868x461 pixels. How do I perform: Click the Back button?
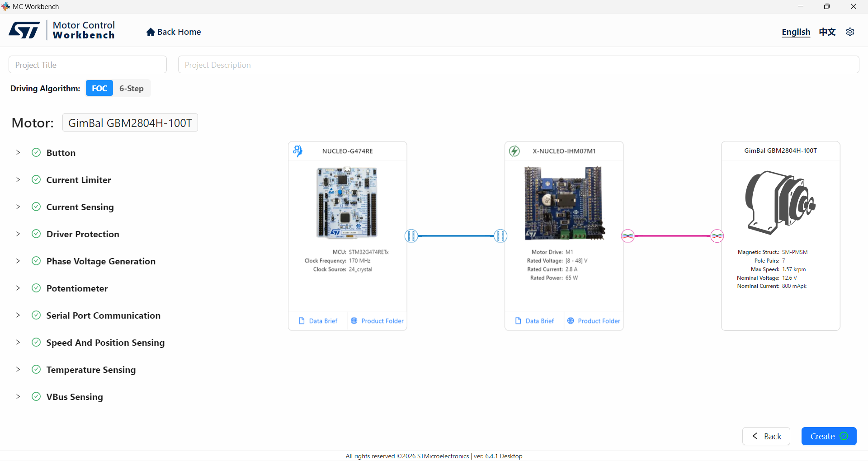pos(766,436)
